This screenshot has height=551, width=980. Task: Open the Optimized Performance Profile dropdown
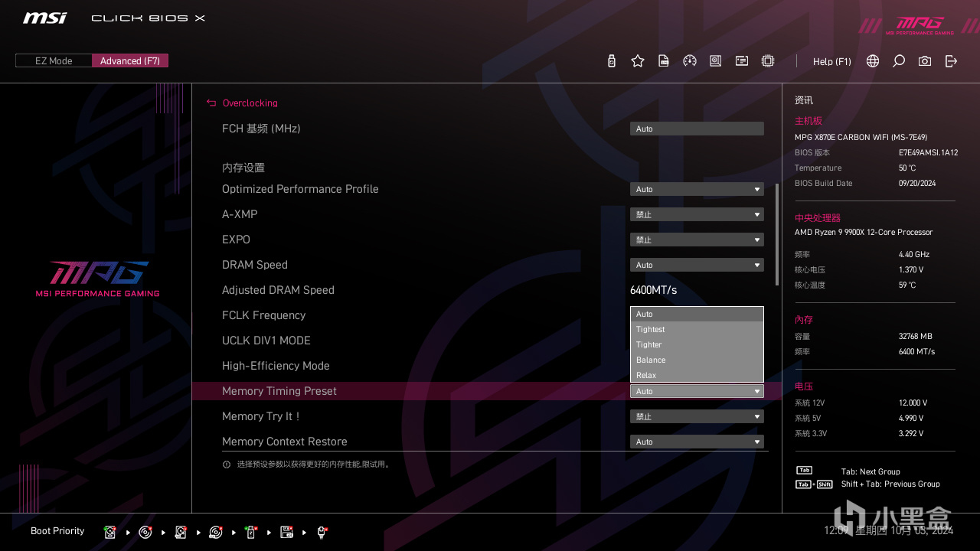[697, 189]
